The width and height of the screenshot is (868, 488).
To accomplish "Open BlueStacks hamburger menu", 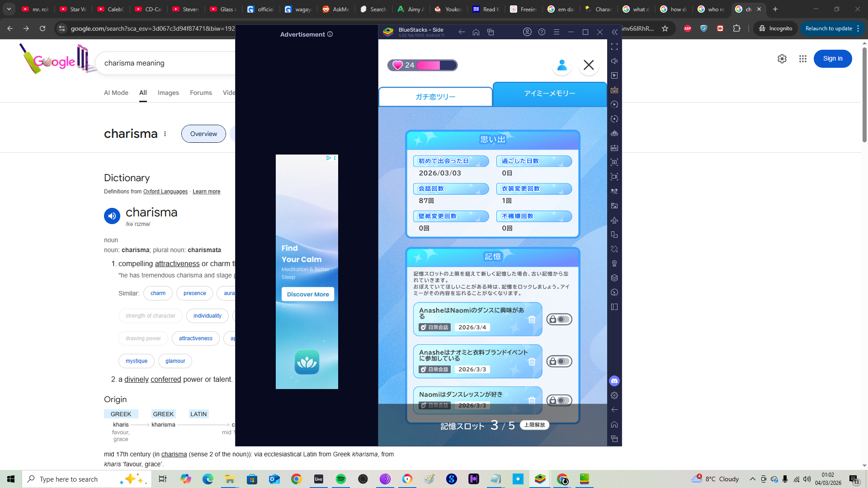I will (x=557, y=32).
